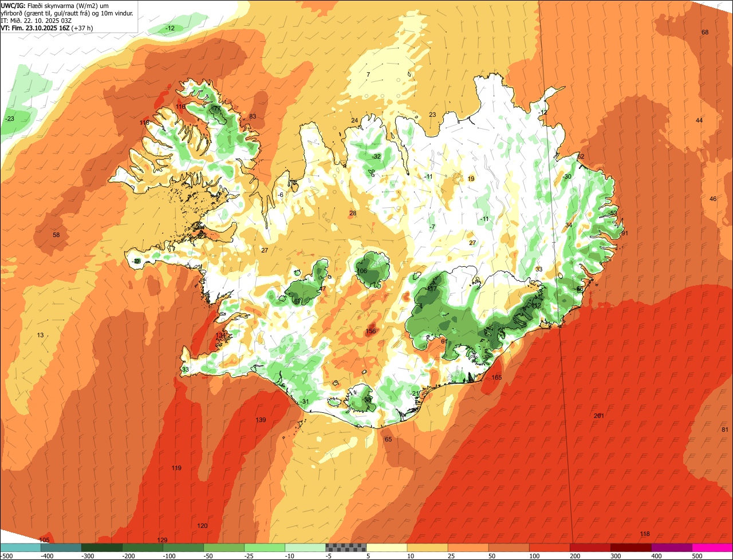This screenshot has height=560, width=733.
Task: Click the map value 24
Action: click(x=354, y=120)
